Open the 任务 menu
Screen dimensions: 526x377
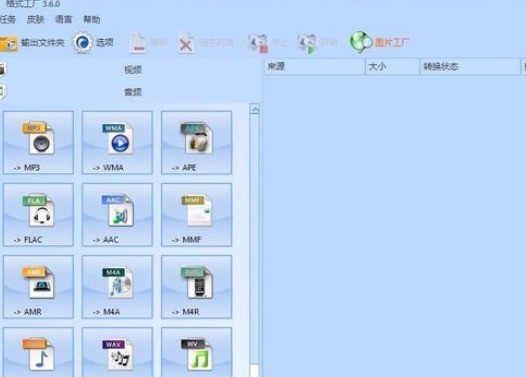point(7,19)
